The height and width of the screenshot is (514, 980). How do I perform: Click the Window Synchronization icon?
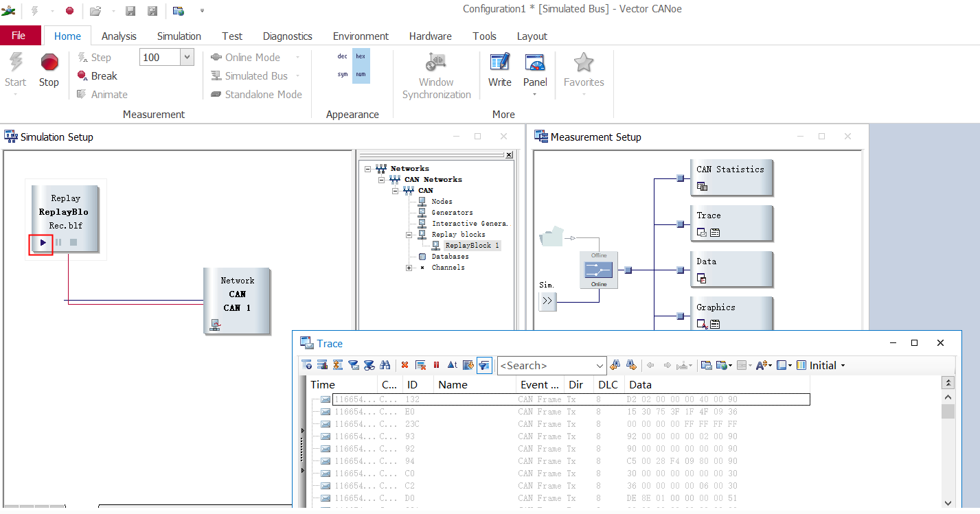(x=436, y=62)
